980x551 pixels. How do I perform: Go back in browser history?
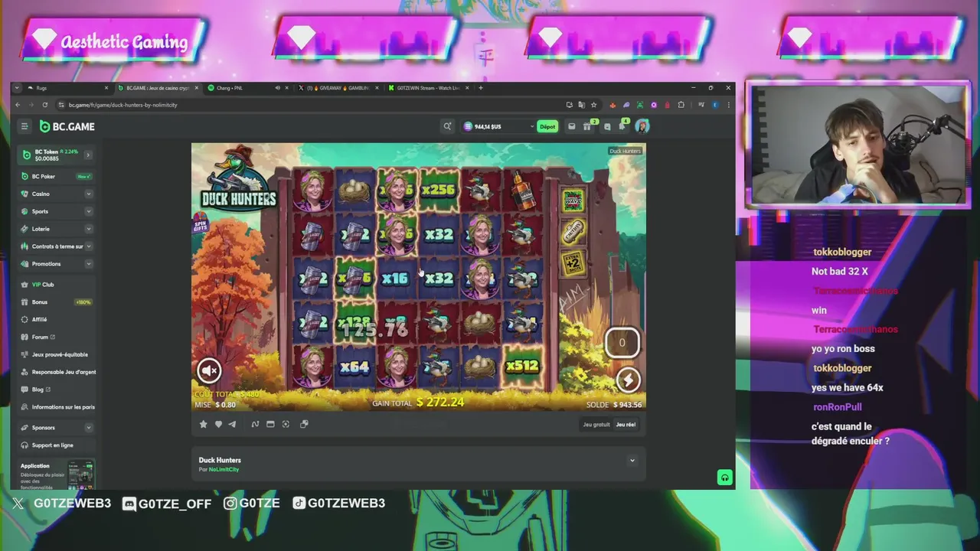coord(18,105)
